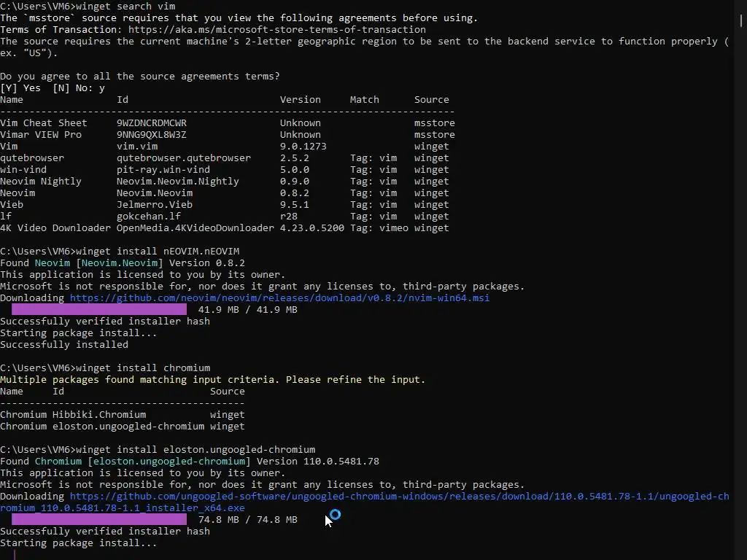The width and height of the screenshot is (747, 560).
Task: Click the 'Jelmerro.Vieb' id
Action: (155, 205)
